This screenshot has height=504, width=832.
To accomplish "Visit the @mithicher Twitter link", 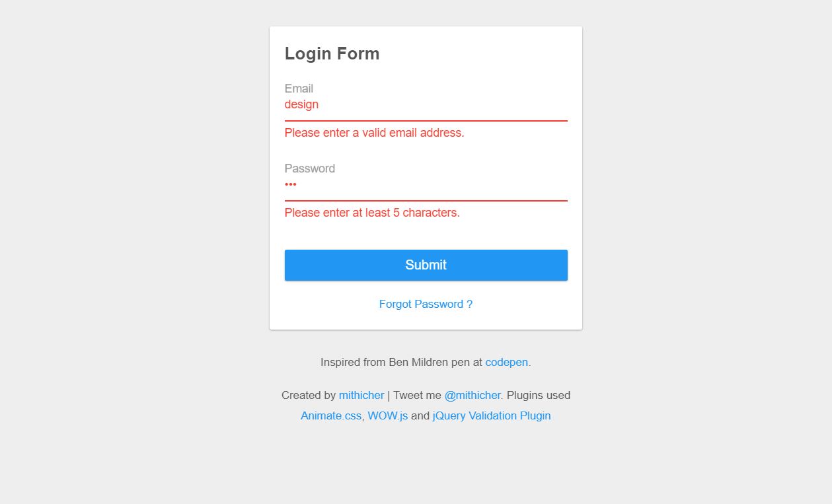I will point(472,395).
